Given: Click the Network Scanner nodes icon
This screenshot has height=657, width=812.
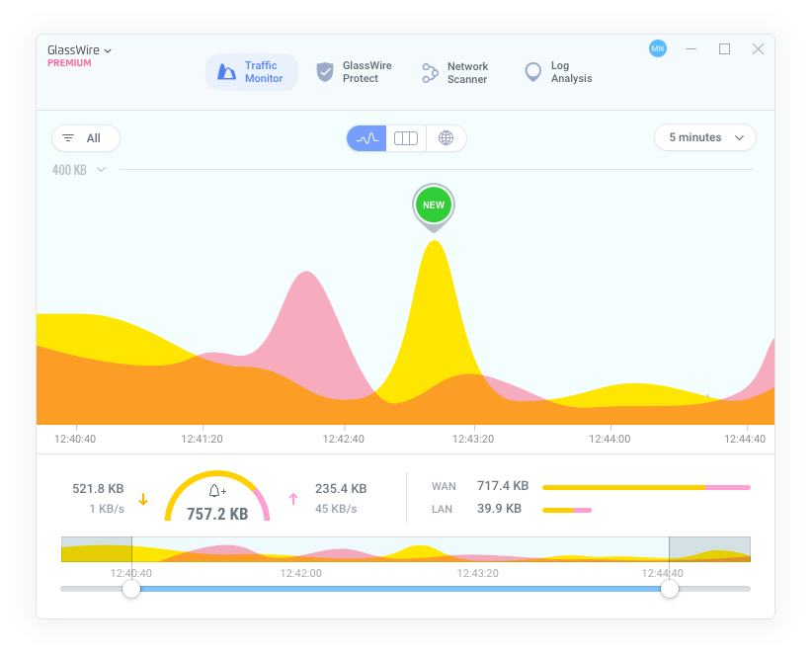Looking at the screenshot, I should tap(430, 72).
